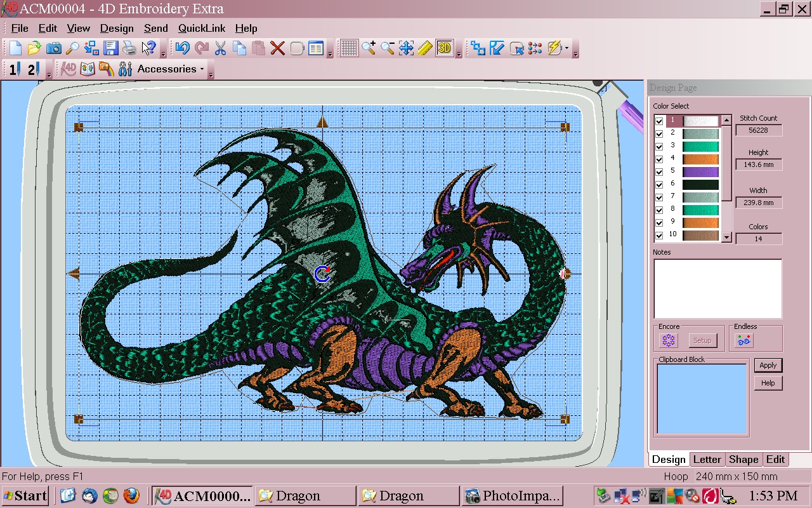The width and height of the screenshot is (812, 508).
Task: Uncheck color 2 checkbox
Action: click(659, 134)
